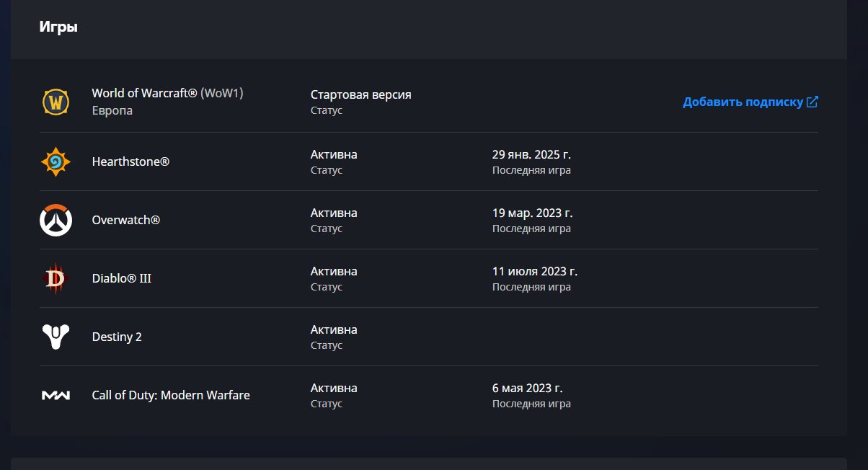
Task: Click the World of Warcraft game icon
Action: 56,102
